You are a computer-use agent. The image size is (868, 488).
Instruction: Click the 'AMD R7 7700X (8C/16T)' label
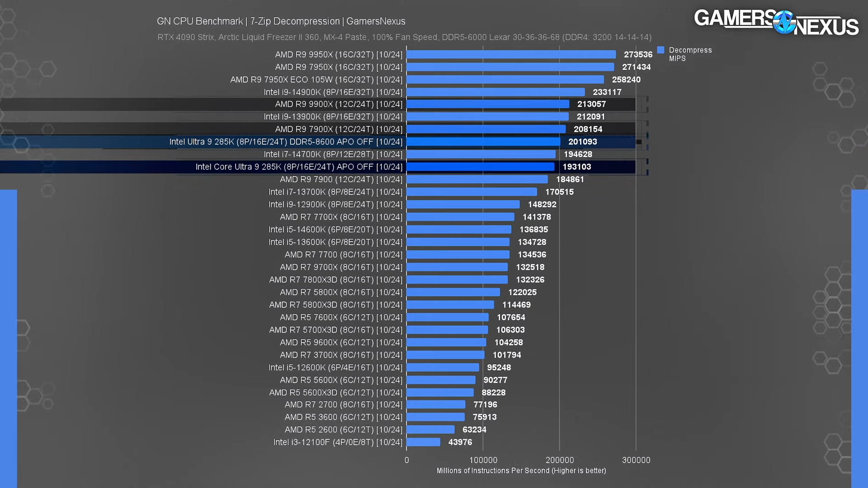pyautogui.click(x=341, y=217)
